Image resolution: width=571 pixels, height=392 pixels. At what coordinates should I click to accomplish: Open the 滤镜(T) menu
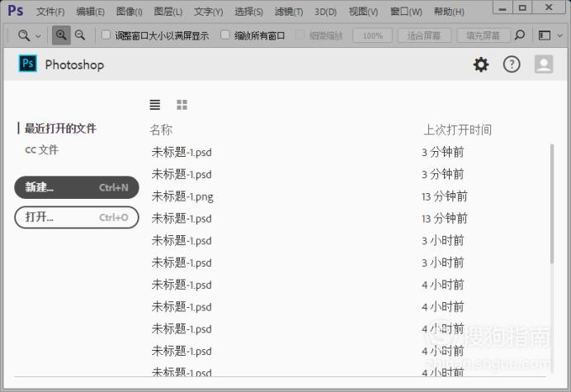[x=289, y=12]
